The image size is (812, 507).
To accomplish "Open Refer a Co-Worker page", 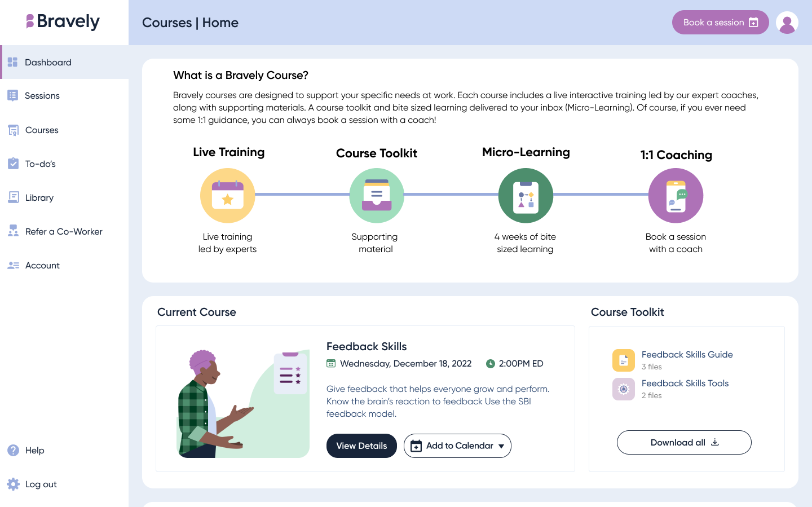I will point(64,232).
